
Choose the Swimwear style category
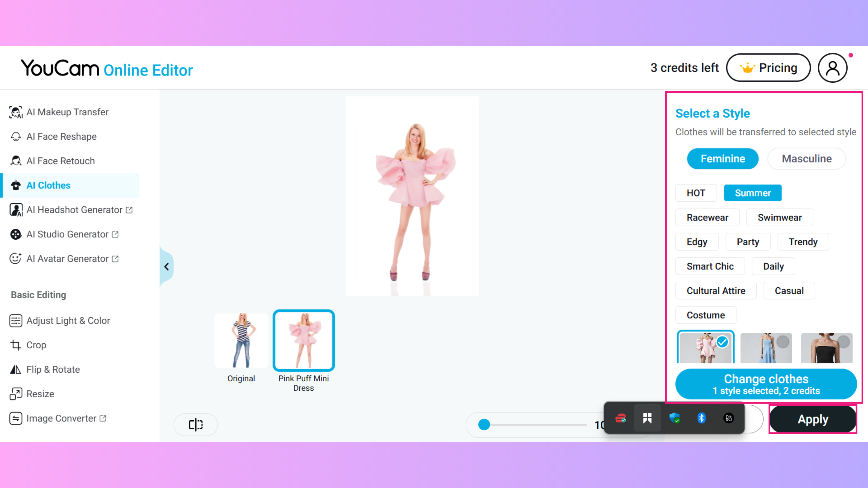coord(779,218)
